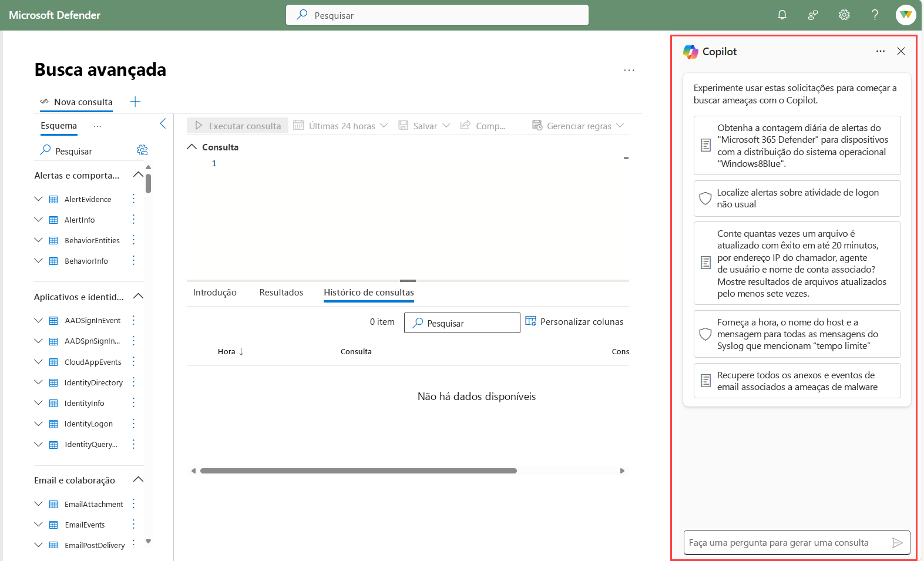
Task: Open more actions for BehaviorInfo table
Action: point(133,260)
